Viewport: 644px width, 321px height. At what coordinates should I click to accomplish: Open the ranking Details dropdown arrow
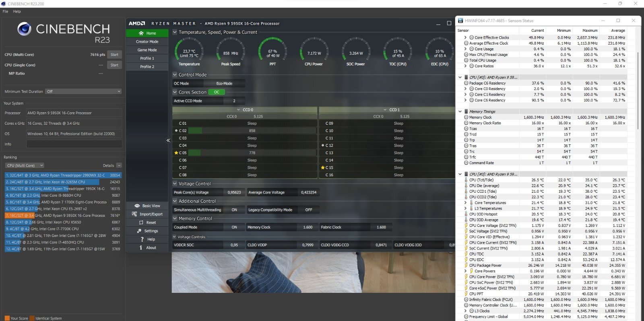click(119, 166)
